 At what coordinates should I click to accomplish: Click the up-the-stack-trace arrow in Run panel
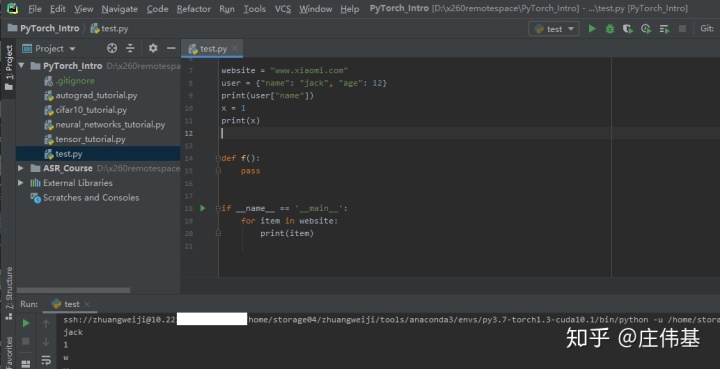click(46, 324)
